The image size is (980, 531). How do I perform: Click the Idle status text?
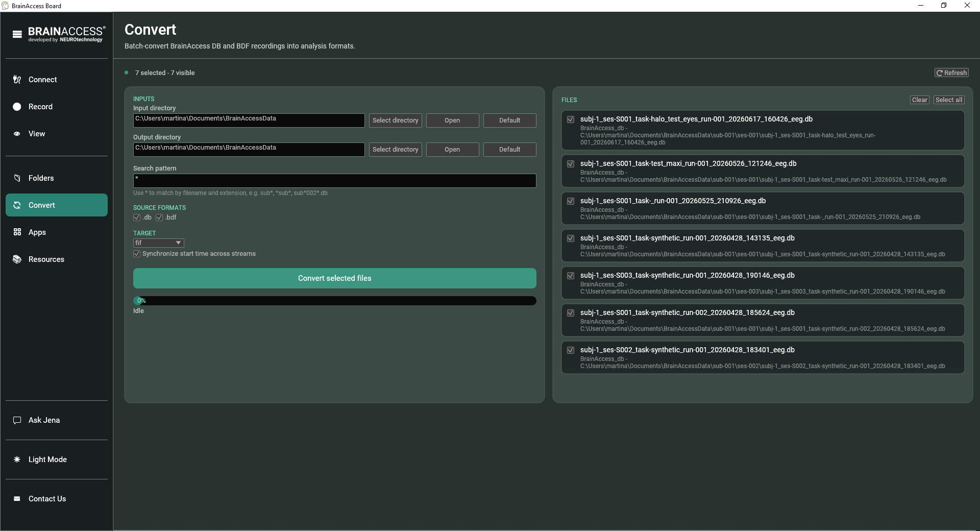pyautogui.click(x=138, y=311)
